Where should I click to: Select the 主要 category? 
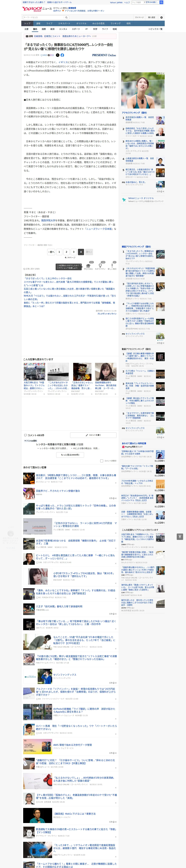(26, 29)
